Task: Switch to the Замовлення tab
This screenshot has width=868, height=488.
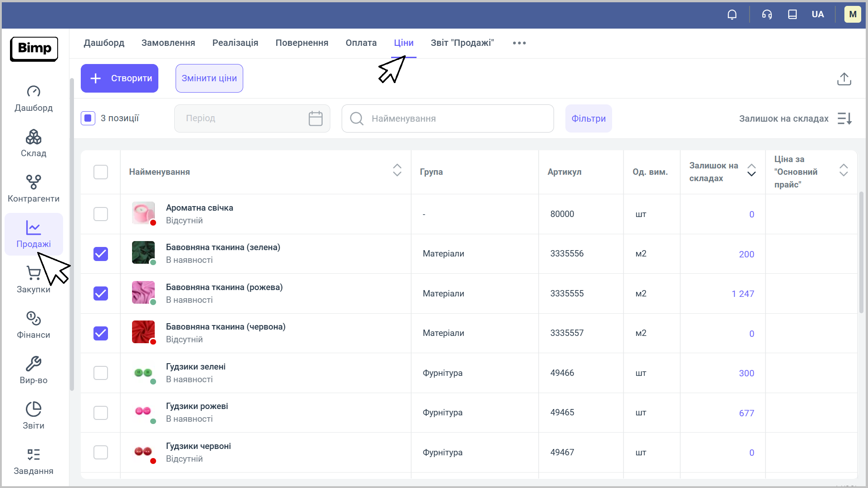Action: click(168, 43)
